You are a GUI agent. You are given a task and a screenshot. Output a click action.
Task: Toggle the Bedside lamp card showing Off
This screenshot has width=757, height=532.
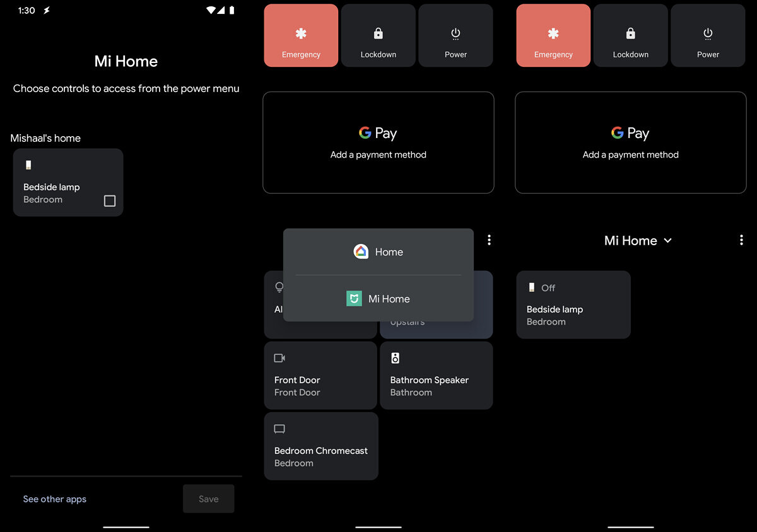pyautogui.click(x=573, y=305)
